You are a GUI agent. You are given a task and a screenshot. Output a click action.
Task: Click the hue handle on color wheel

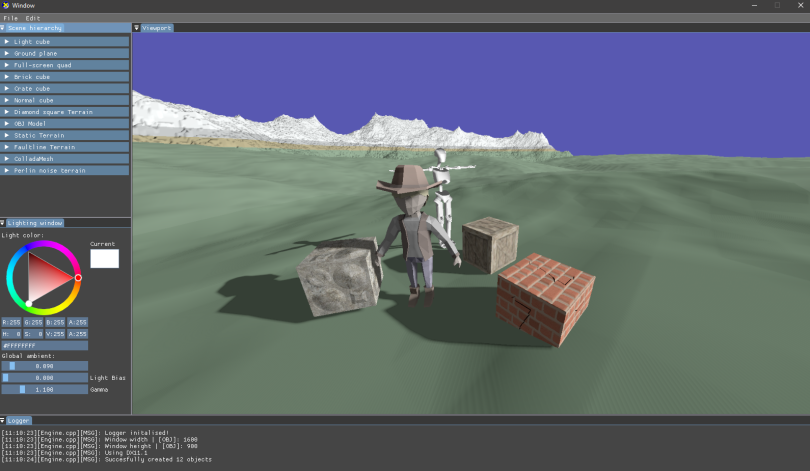coord(78,277)
